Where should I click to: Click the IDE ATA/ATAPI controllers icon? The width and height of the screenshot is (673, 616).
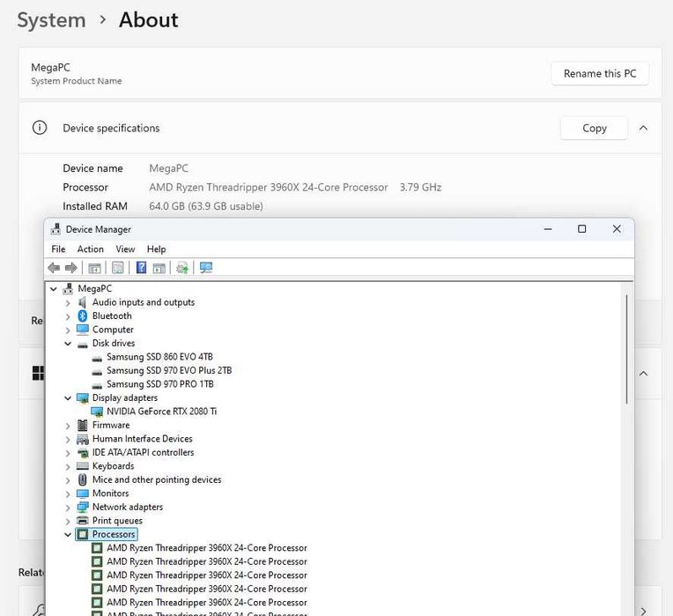(x=83, y=452)
